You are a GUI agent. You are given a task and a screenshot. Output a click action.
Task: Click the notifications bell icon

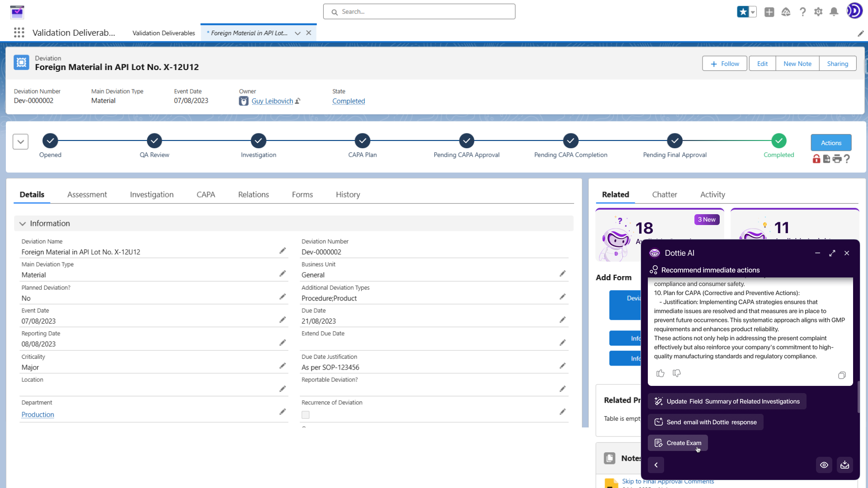click(x=834, y=12)
